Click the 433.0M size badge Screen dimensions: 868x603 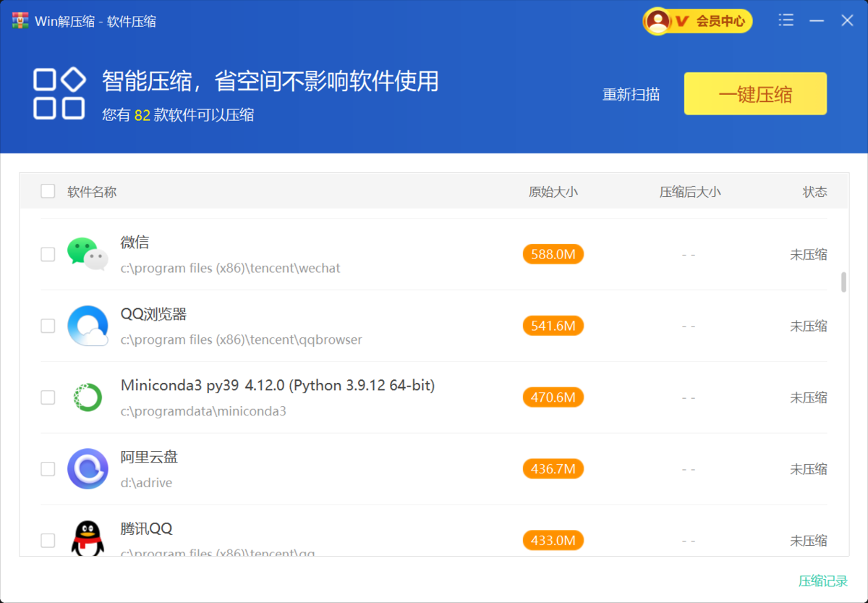[553, 541]
